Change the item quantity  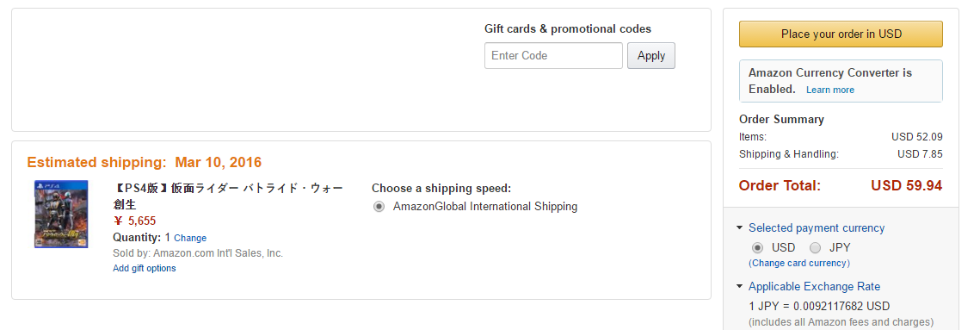pos(190,238)
